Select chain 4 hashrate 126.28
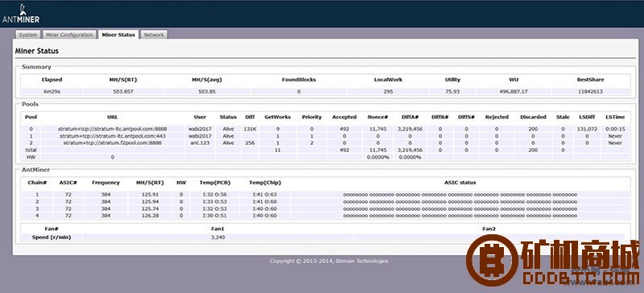This screenshot has height=293, width=644. [150, 216]
